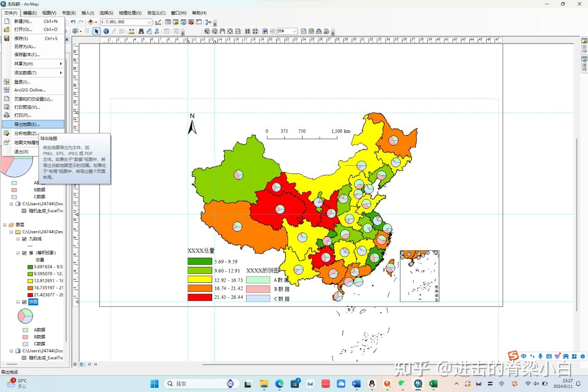Select the Measure ruler tool
588x392 pixels.
131,31
